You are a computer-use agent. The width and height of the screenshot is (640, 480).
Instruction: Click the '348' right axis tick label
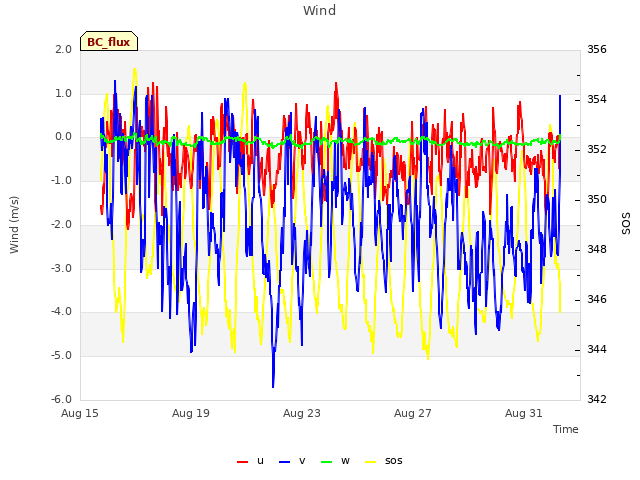pyautogui.click(x=597, y=249)
